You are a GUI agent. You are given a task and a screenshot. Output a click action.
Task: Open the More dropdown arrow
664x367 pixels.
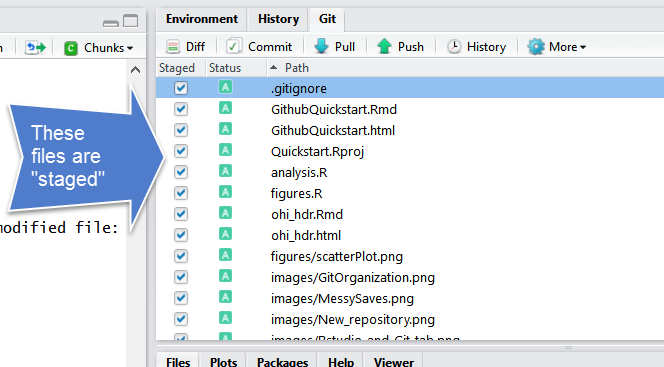point(583,47)
